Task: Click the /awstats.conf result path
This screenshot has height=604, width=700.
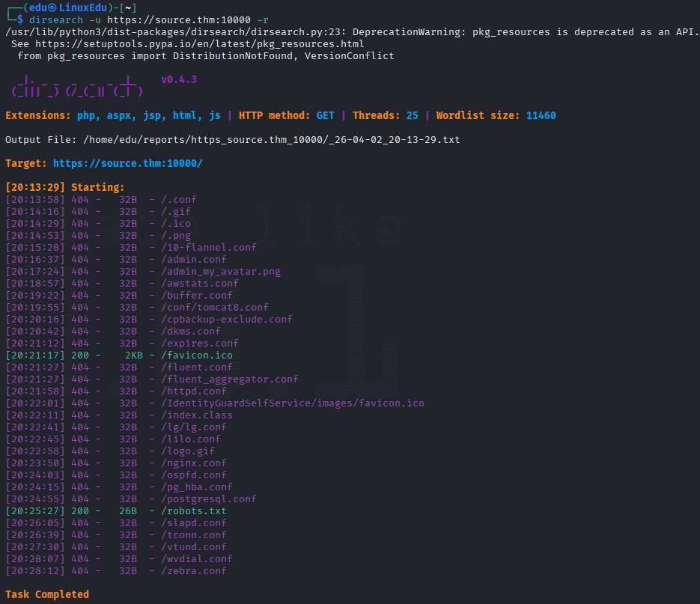Action: tap(200, 284)
